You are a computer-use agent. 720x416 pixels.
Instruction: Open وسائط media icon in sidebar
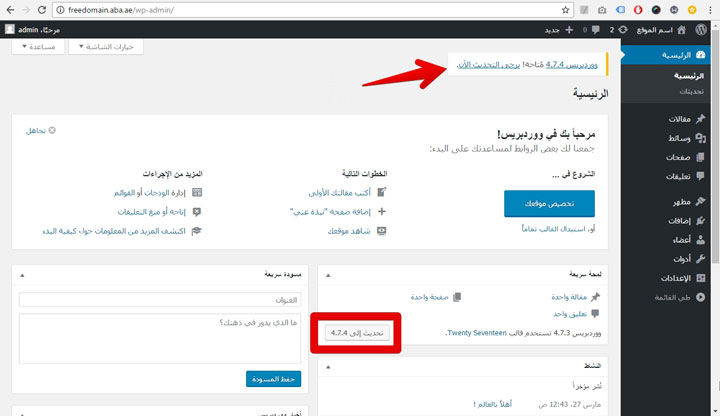700,138
